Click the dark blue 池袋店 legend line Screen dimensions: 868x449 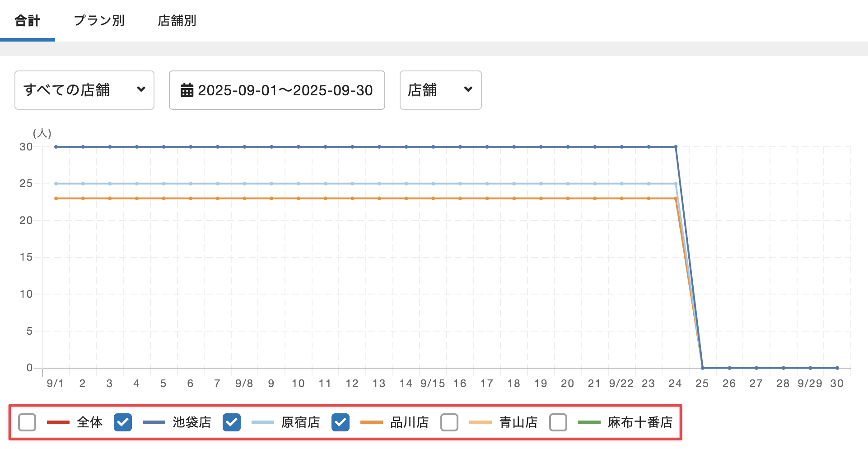coord(154,422)
